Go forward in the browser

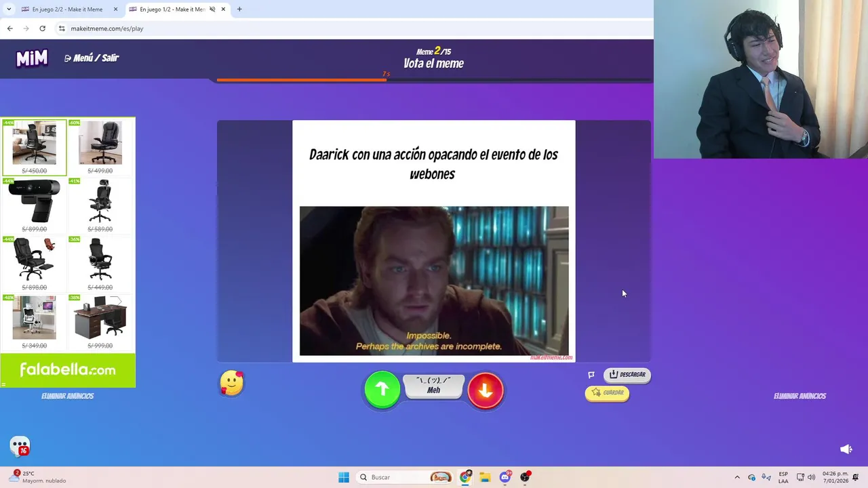click(x=26, y=28)
